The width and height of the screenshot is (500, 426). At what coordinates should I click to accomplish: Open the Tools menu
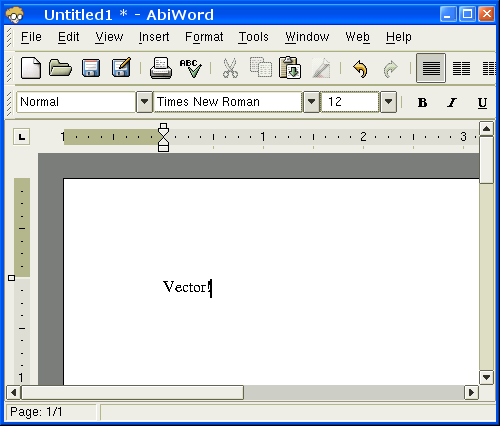click(x=254, y=37)
